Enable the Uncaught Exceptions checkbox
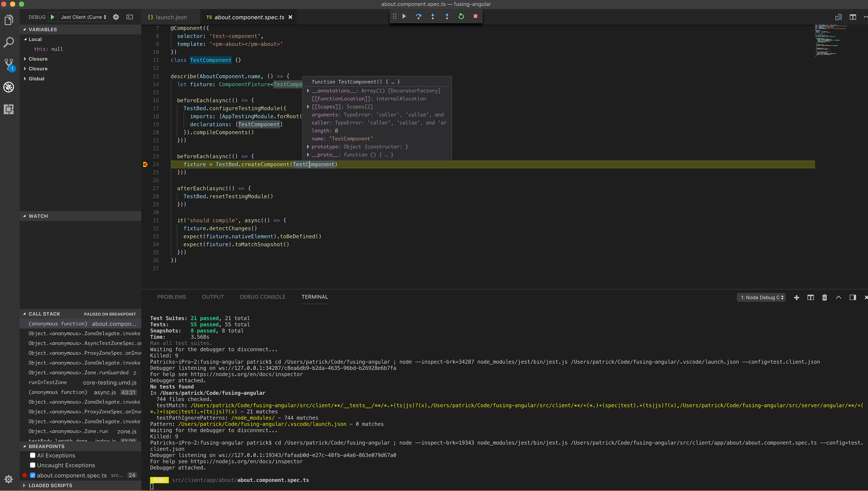Viewport: 868px width, 491px height. pyautogui.click(x=33, y=465)
